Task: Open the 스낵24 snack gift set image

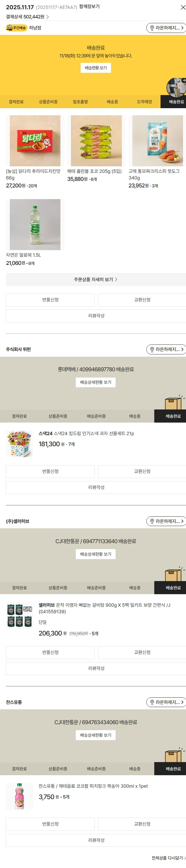Action: (x=20, y=443)
